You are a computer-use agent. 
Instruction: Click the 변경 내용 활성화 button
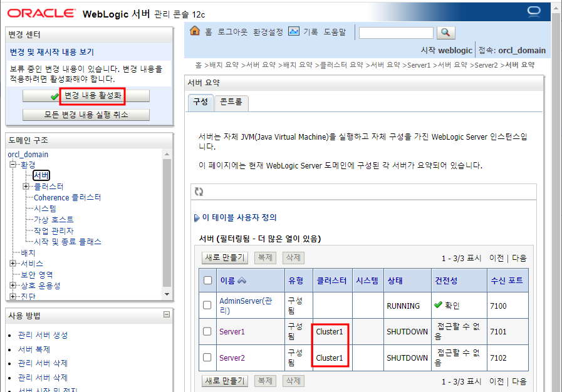(x=86, y=96)
